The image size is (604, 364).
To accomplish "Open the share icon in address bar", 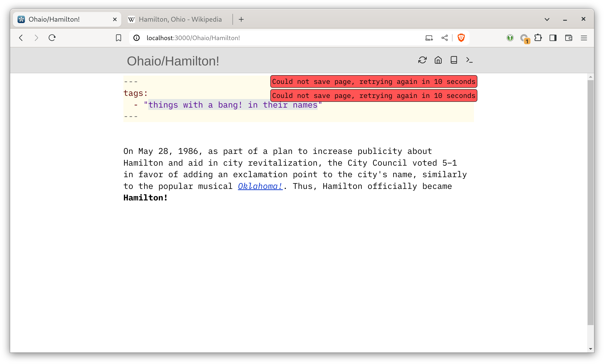I will coord(444,38).
